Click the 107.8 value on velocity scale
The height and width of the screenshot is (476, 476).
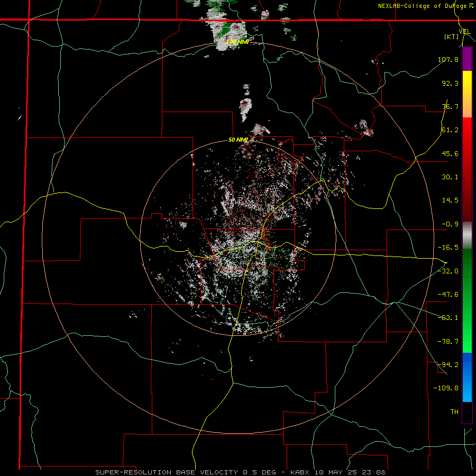tap(448, 59)
